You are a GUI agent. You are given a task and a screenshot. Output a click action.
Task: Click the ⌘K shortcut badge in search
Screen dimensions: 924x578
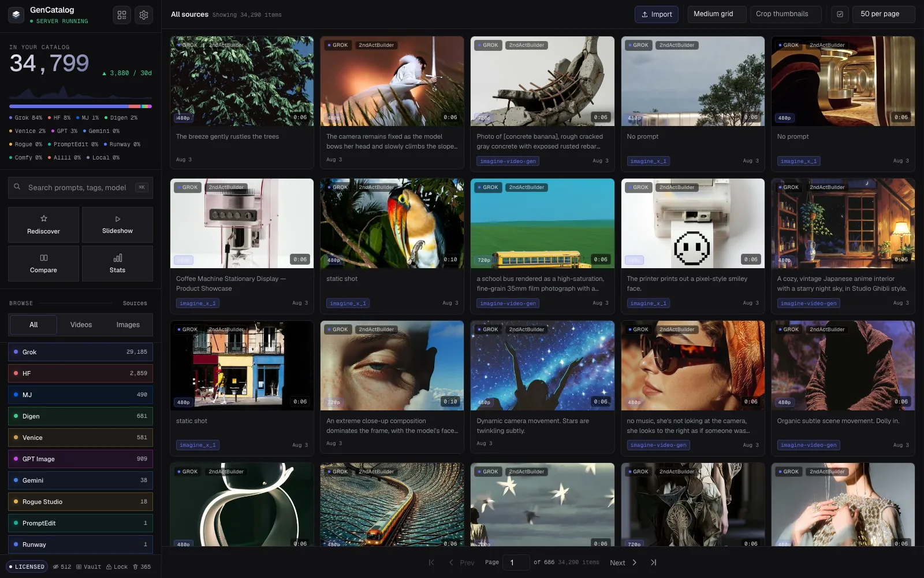pos(141,187)
